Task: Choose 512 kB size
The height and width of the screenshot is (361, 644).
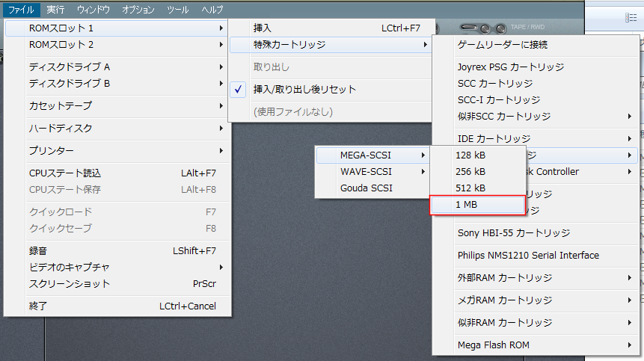Action: pos(478,188)
